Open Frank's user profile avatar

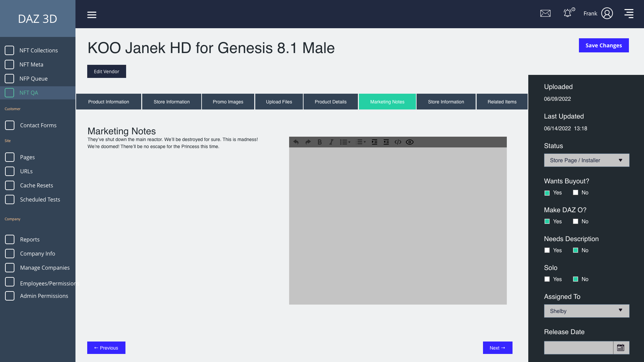click(607, 13)
